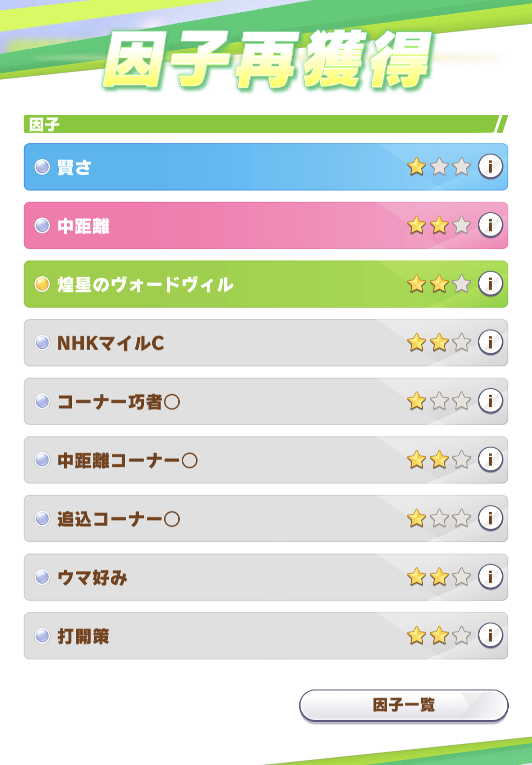Choose the 中距離コーナー○ factor label
This screenshot has width=532, height=765.
(127, 461)
